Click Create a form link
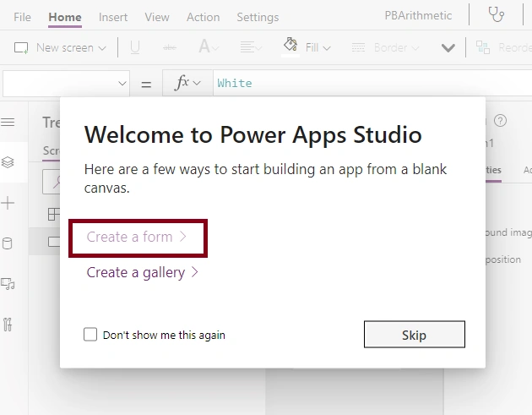532x415 pixels. click(137, 237)
